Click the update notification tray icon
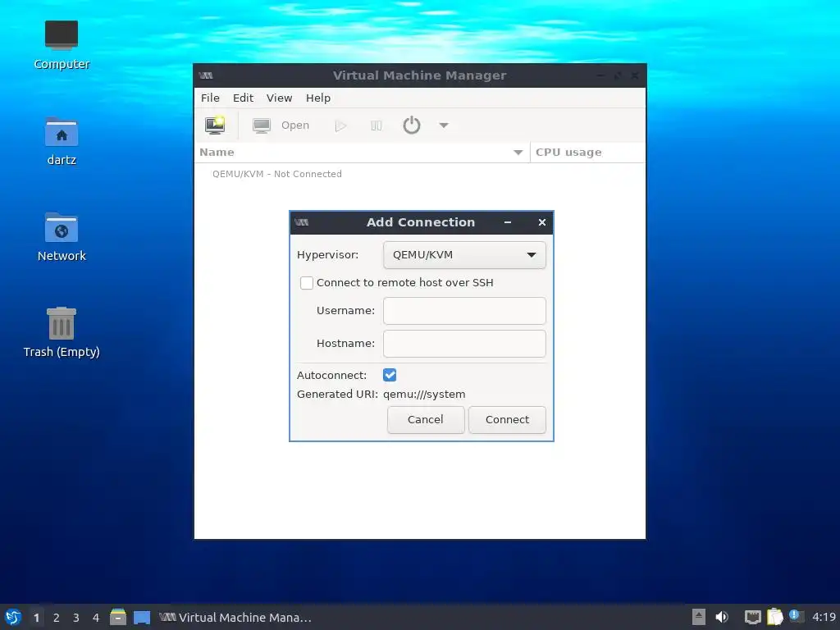 pyautogui.click(x=797, y=616)
